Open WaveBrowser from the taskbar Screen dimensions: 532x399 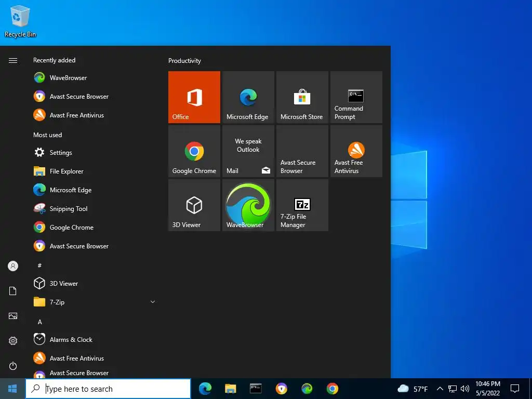tap(307, 389)
